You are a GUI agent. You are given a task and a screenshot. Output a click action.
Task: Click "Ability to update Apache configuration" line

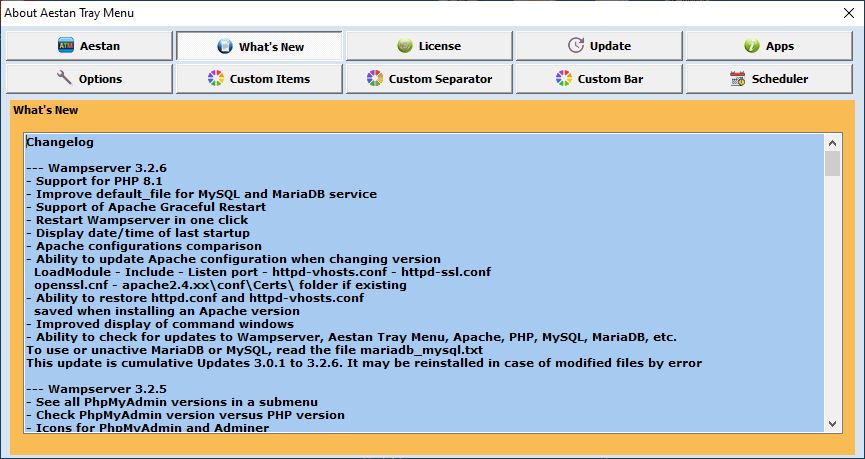pyautogui.click(x=234, y=259)
